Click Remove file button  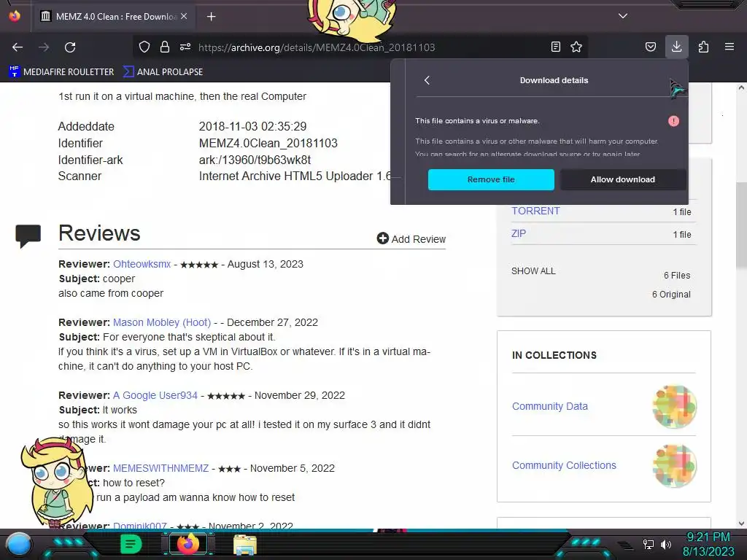[x=491, y=179]
